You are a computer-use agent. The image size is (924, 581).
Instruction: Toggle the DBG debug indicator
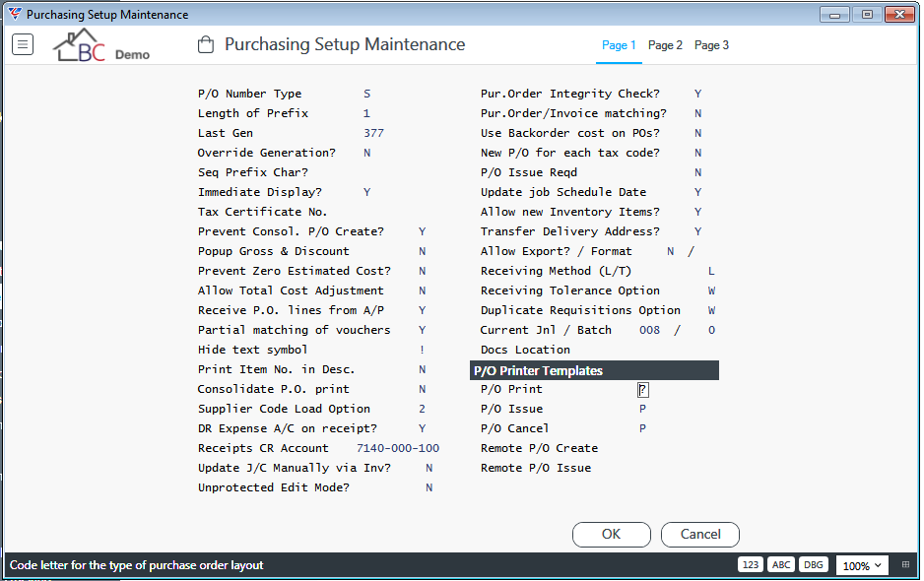(814, 564)
